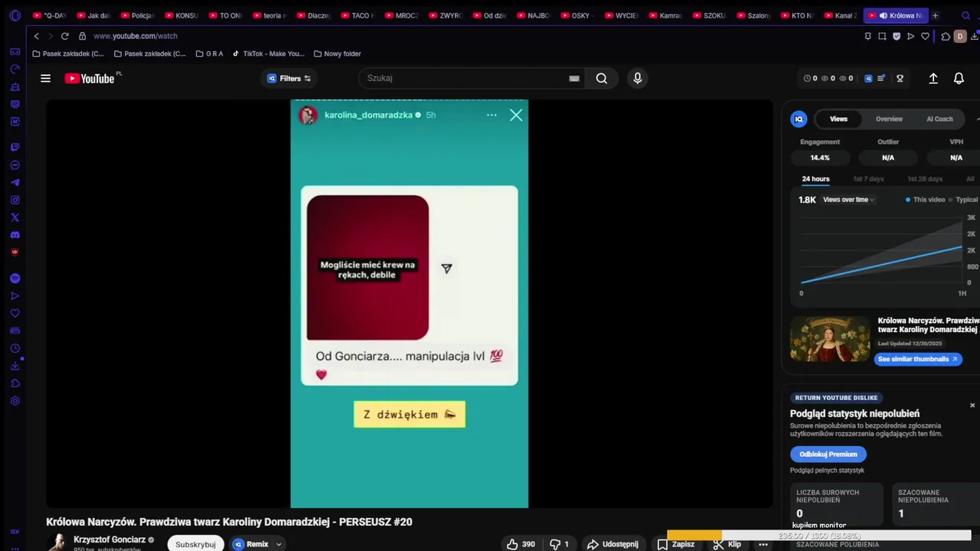
Task: Open Twitch in the Opera sidebar
Action: point(15,147)
